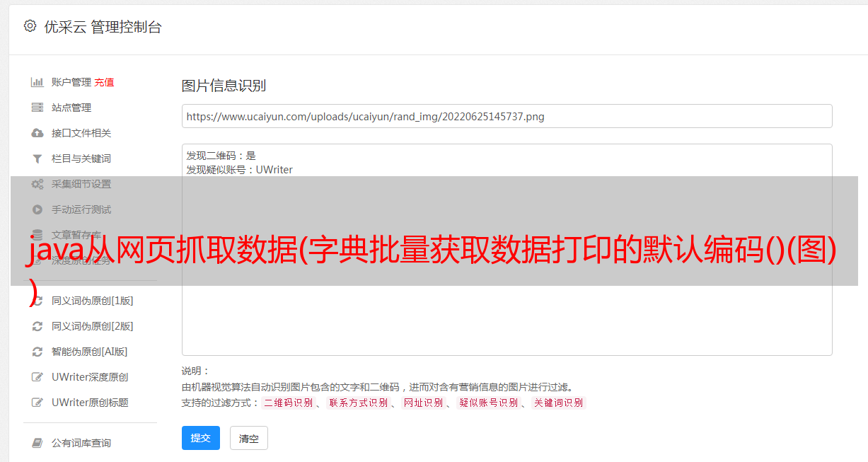
Task: Select 栏目与关键词 in sidebar
Action: click(x=81, y=158)
